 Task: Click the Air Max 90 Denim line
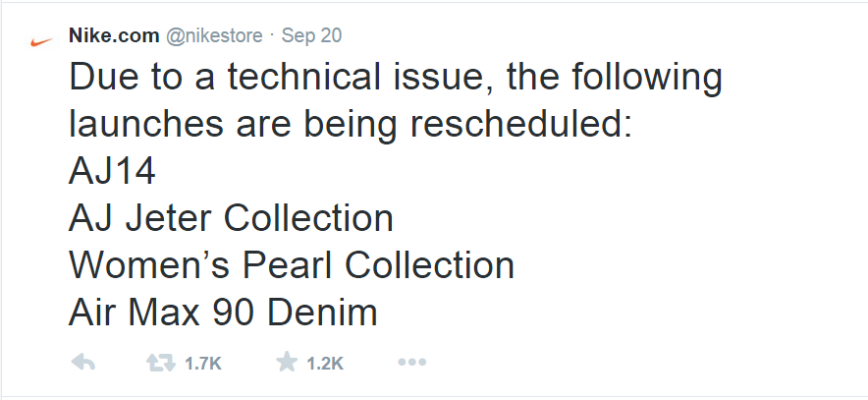coord(223,313)
